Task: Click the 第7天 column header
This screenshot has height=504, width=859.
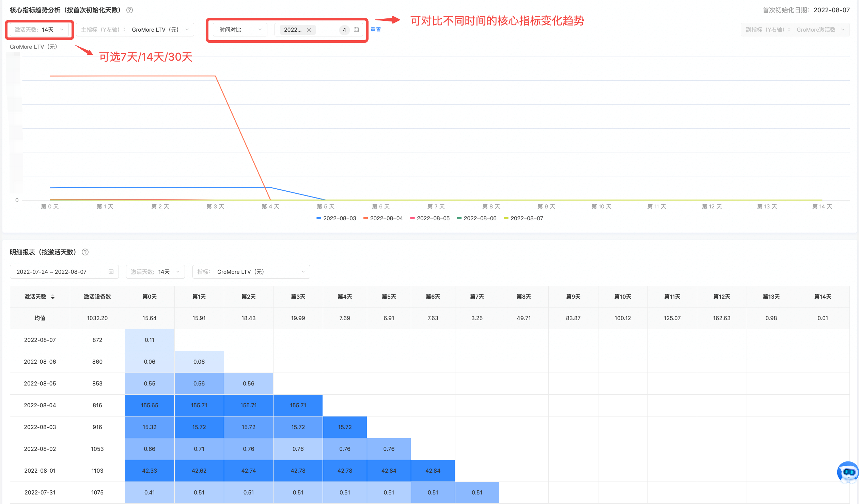Action: (477, 297)
